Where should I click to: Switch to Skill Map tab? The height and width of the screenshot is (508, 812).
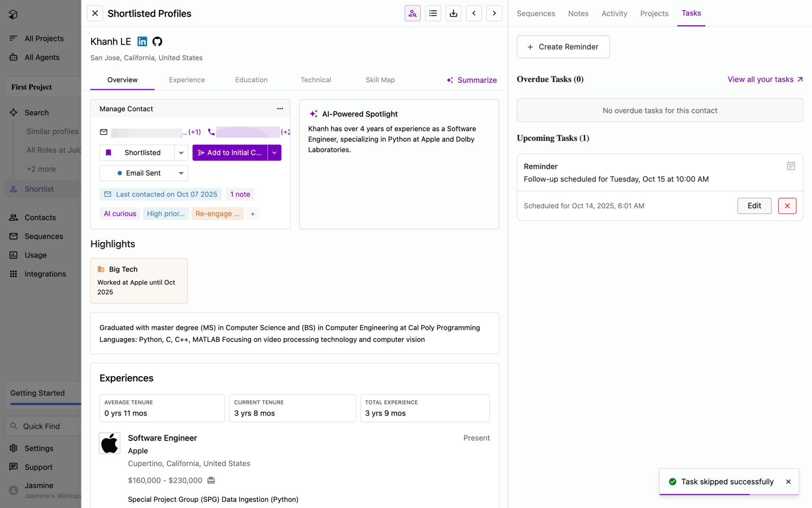[x=380, y=80]
